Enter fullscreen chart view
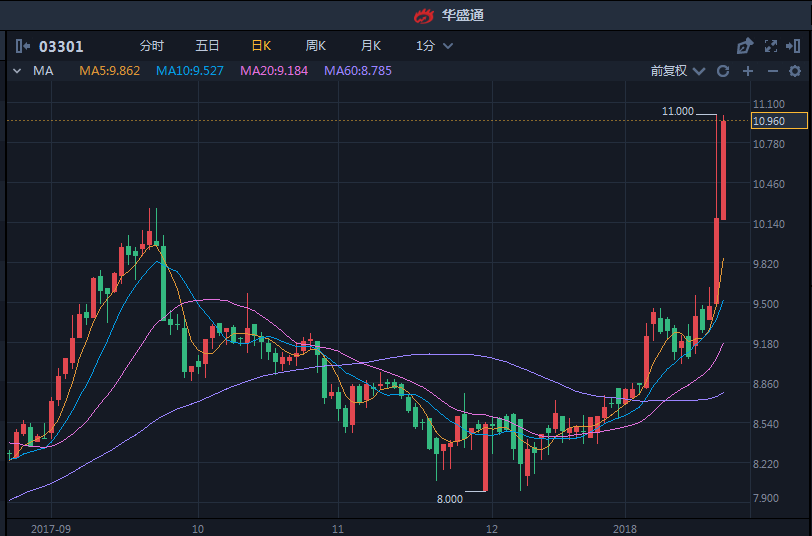 coord(770,46)
